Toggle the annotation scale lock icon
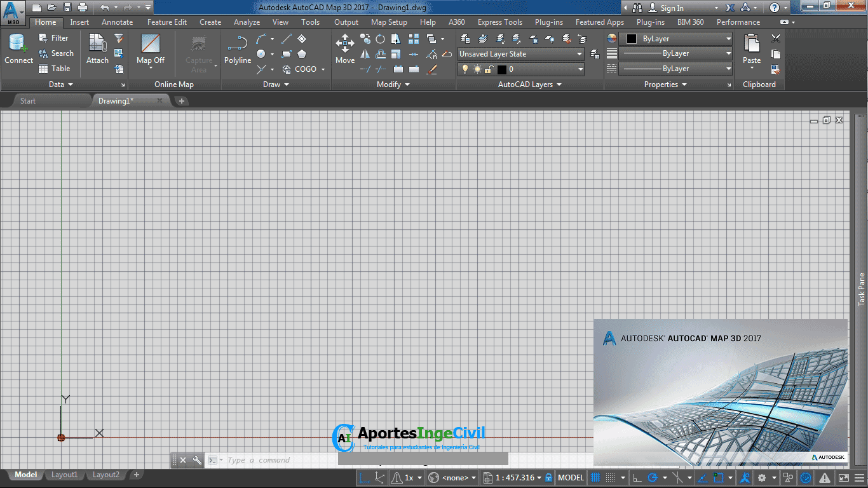This screenshot has width=868, height=488. [x=549, y=478]
